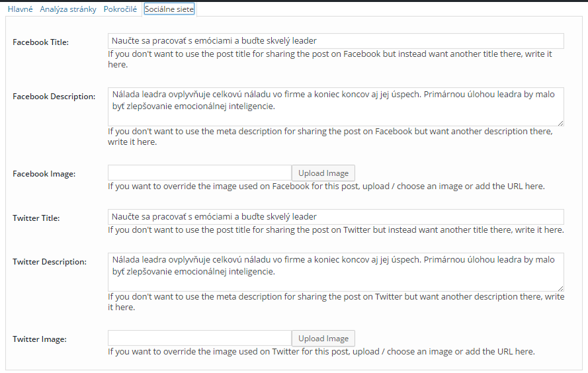The width and height of the screenshot is (588, 373).
Task: Click the Twitter Image label
Action: (x=40, y=339)
